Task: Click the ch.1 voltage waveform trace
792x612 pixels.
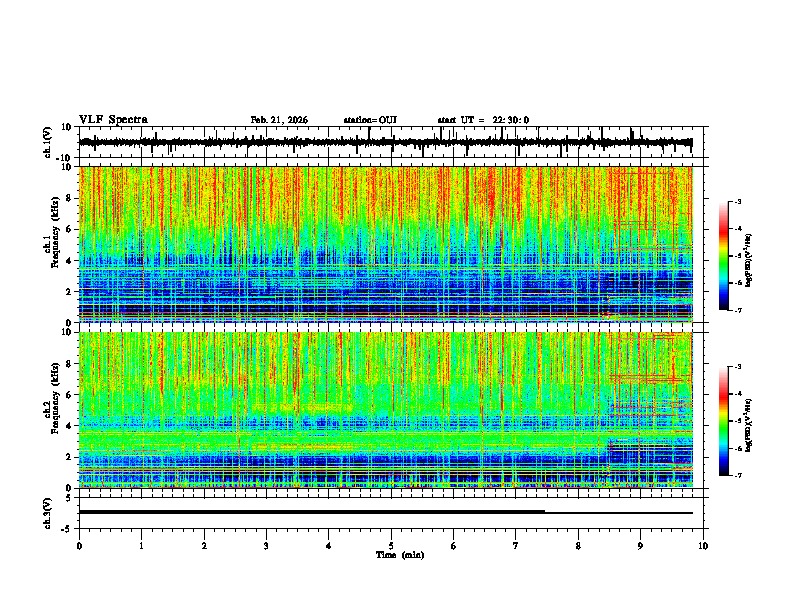Action: click(x=385, y=142)
